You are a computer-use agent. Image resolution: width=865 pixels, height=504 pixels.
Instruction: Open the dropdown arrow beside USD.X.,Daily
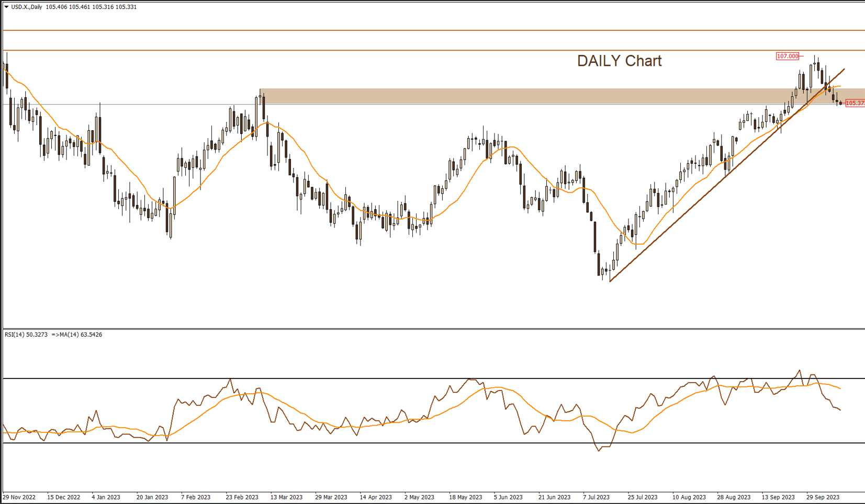(x=6, y=7)
